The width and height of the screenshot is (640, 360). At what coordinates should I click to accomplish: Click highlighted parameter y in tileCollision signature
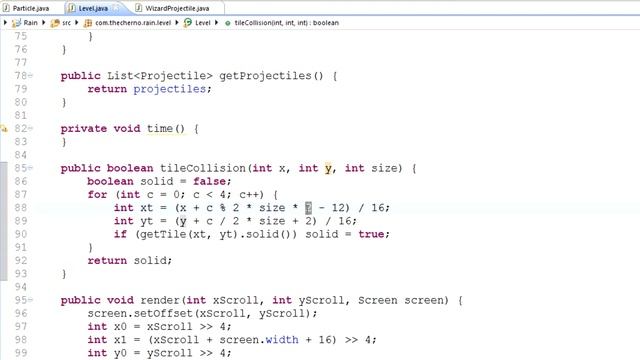[x=328, y=168]
